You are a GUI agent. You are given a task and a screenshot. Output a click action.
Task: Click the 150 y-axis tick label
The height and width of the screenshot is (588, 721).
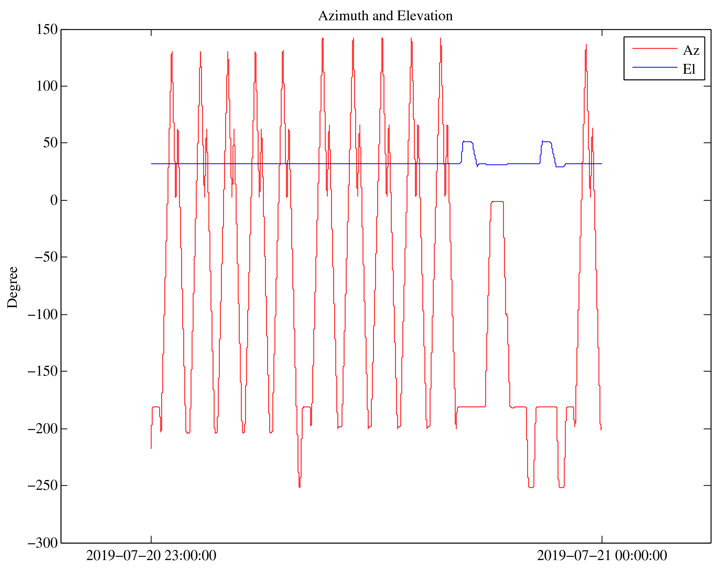(x=47, y=29)
